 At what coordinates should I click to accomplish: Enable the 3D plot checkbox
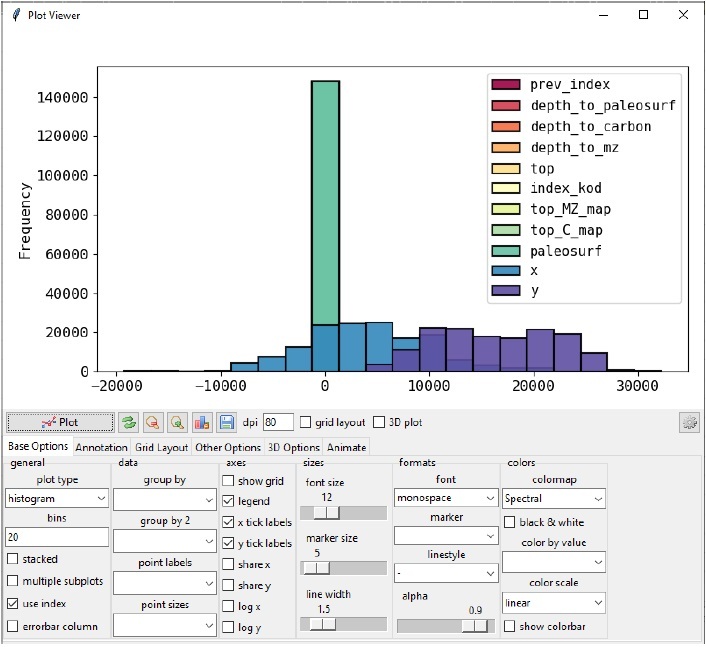pos(380,422)
